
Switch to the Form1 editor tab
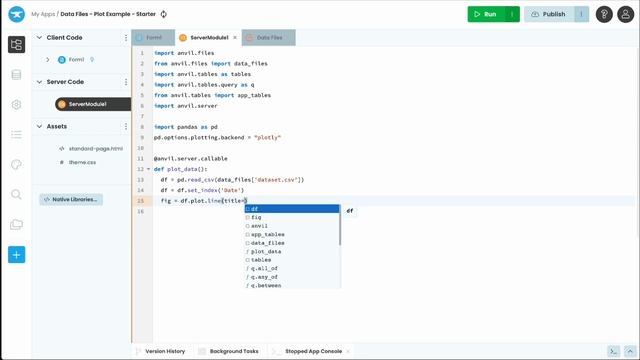click(153, 38)
